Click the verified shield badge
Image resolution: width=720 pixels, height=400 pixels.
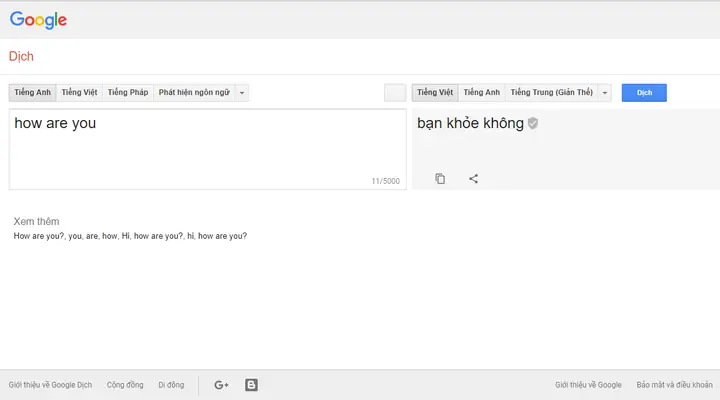533,123
